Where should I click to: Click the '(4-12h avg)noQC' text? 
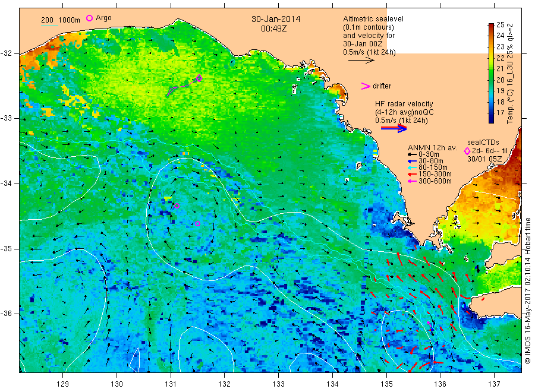point(404,112)
